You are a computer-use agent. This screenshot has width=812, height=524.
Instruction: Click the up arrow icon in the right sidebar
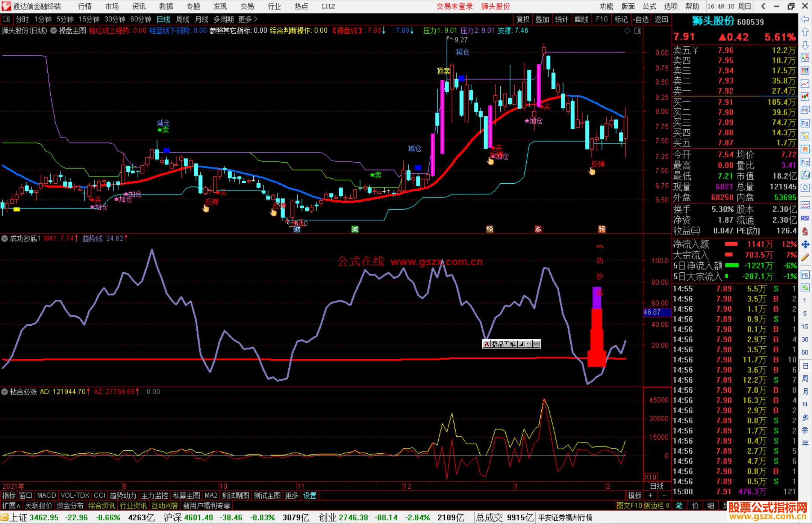coord(805,32)
